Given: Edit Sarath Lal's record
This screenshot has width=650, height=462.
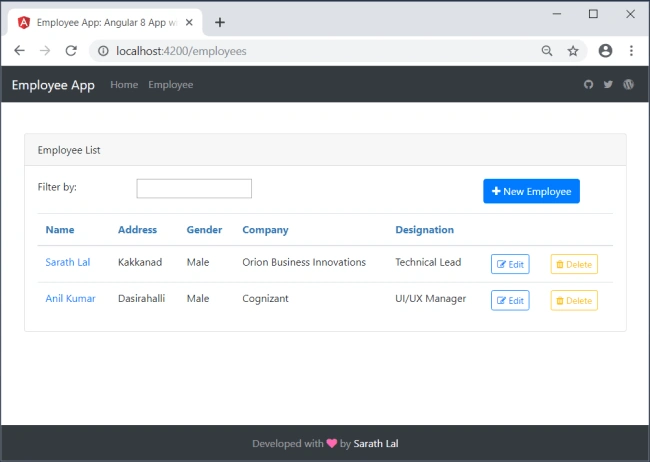Looking at the screenshot, I should click(510, 264).
